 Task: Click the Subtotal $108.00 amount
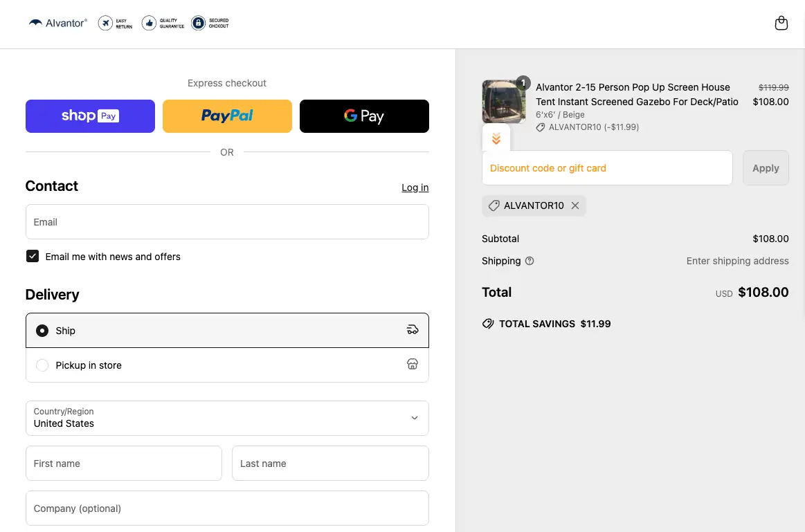(770, 239)
